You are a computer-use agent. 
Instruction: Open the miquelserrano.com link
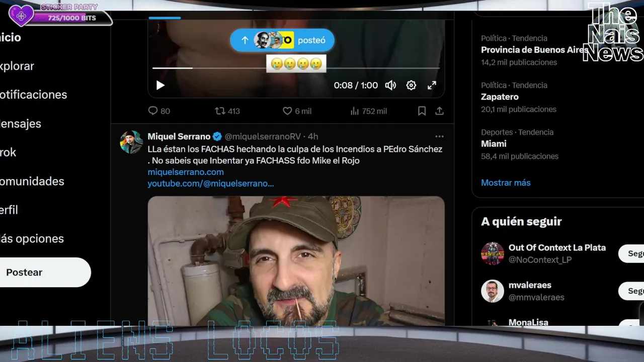point(186,172)
